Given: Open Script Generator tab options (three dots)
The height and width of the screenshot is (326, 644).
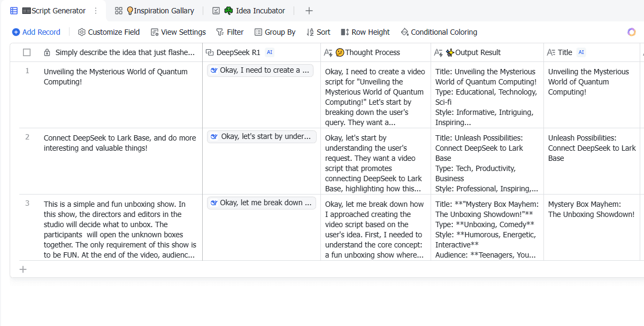Looking at the screenshot, I should click(x=96, y=11).
